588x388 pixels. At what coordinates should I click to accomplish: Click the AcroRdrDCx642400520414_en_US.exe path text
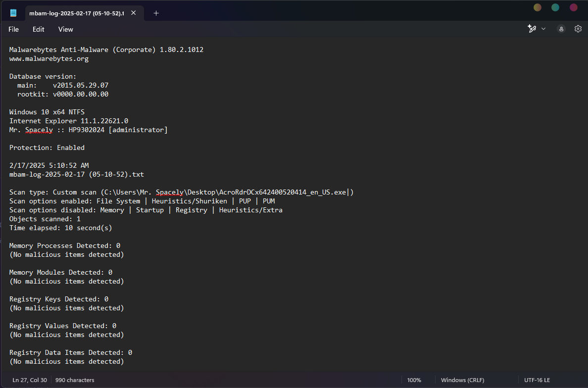pos(283,192)
